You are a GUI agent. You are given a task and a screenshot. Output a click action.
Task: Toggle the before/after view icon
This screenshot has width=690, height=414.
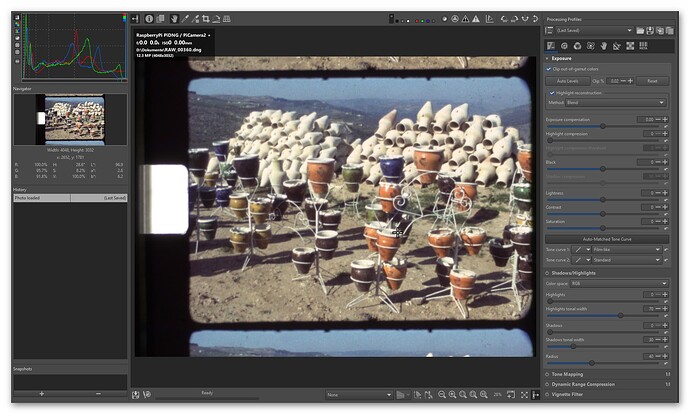click(x=161, y=19)
